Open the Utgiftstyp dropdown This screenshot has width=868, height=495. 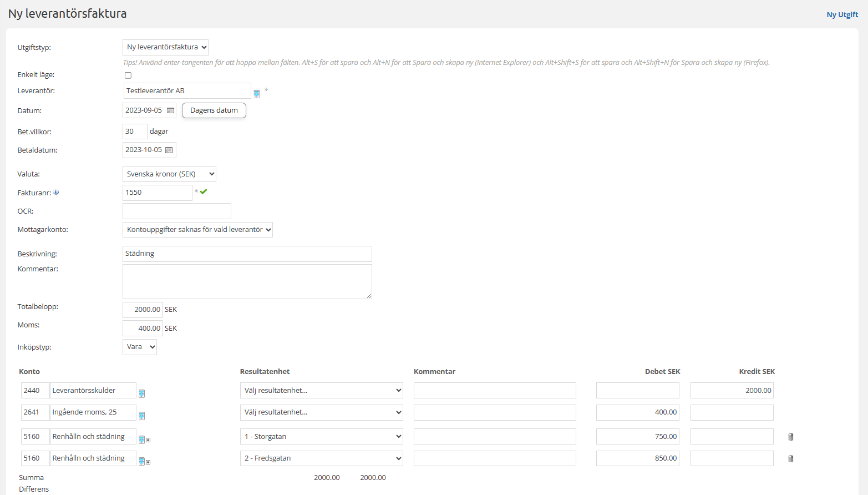(x=165, y=47)
